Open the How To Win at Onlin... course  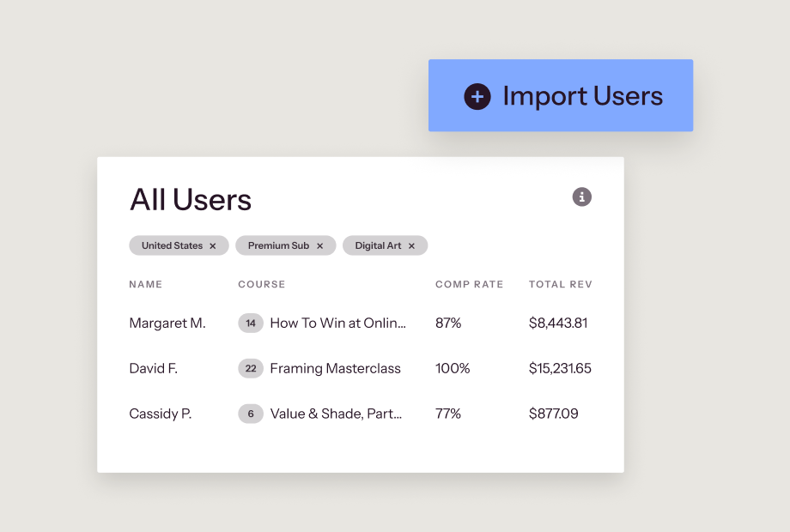click(x=337, y=323)
